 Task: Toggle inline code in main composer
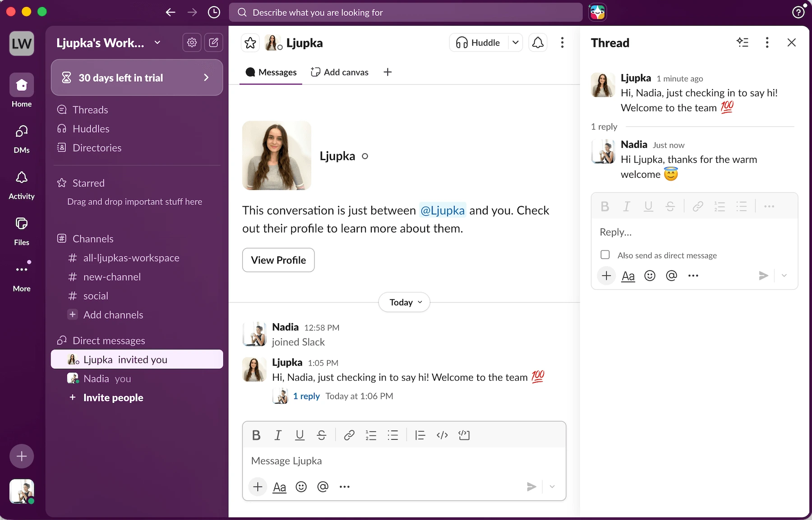442,435
